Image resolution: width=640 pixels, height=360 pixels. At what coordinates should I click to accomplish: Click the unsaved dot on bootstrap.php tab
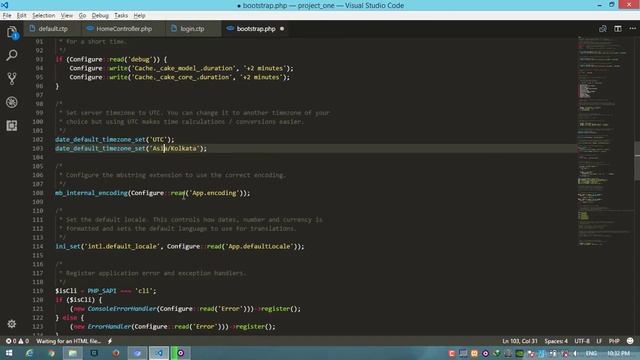pyautogui.click(x=282, y=29)
